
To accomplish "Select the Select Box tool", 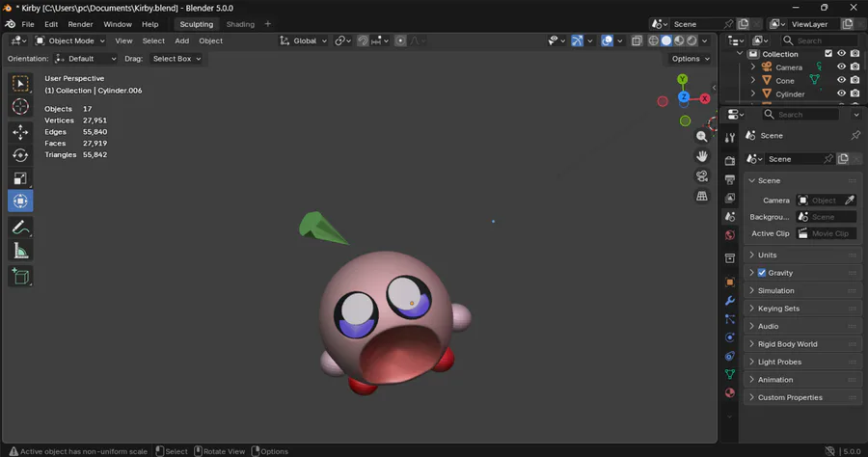I will 20,84.
